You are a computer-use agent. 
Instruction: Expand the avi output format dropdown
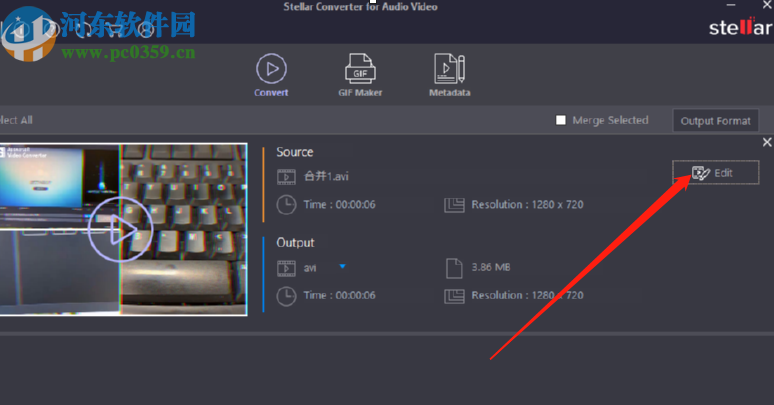click(343, 267)
